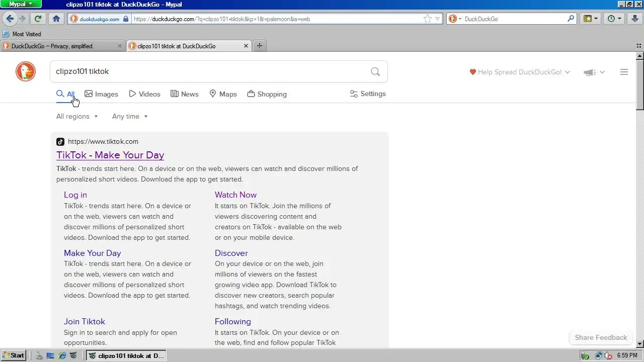Go back with the browser Back arrow

[10, 19]
